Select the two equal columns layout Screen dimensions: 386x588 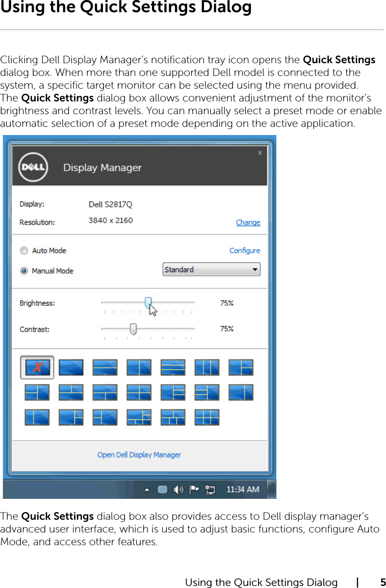click(x=139, y=367)
